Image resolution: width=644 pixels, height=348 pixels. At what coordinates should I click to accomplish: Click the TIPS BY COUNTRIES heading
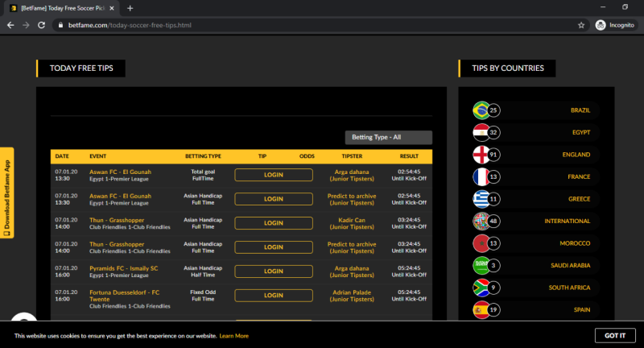[508, 68]
